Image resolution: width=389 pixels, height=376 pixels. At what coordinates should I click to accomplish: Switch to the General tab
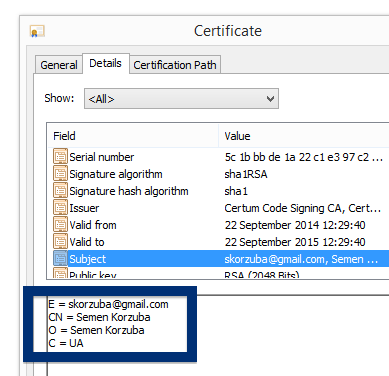tap(59, 65)
